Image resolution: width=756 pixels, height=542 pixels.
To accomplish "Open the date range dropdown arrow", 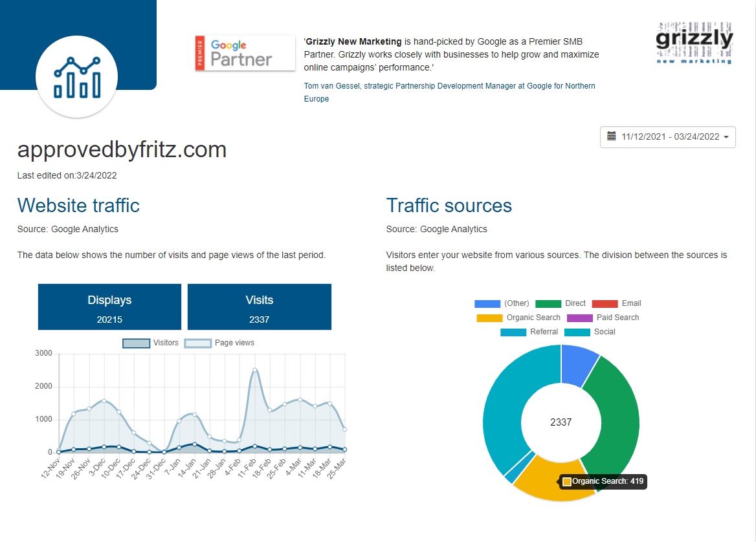I will 726,137.
